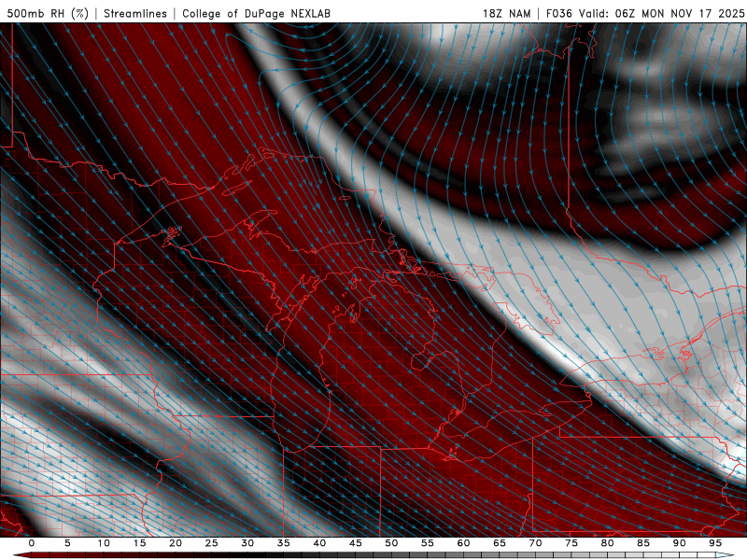Click the '30' value on the color scale
Viewport: 747px width, 560px height.
pyautogui.click(x=247, y=543)
